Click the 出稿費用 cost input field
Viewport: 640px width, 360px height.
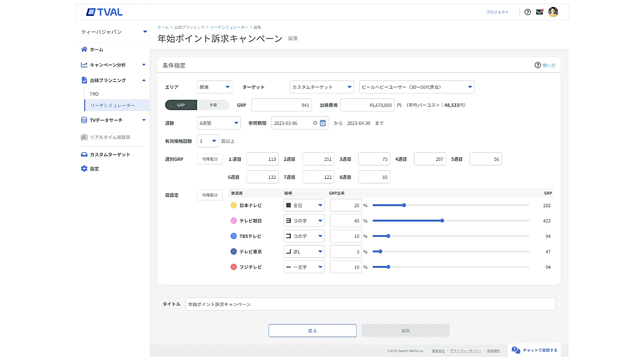pyautogui.click(x=367, y=105)
